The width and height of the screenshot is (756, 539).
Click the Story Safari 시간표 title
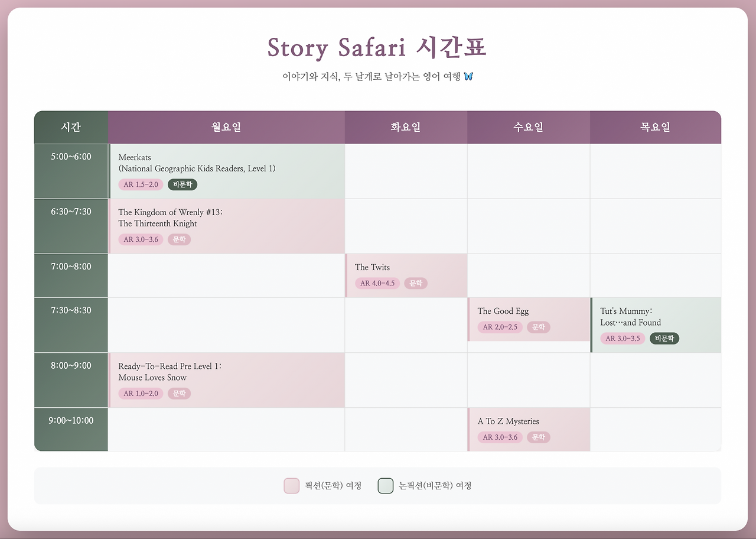click(377, 47)
